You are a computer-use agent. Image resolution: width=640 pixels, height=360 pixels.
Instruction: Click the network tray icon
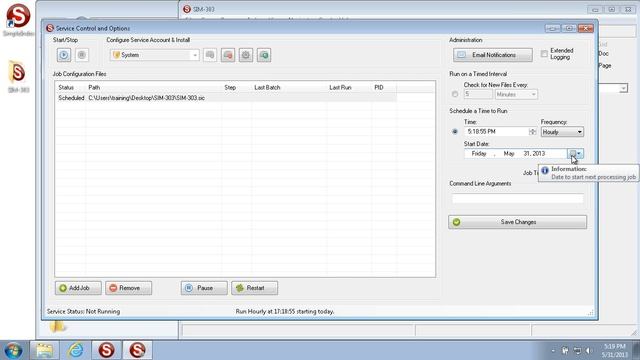click(x=577, y=351)
